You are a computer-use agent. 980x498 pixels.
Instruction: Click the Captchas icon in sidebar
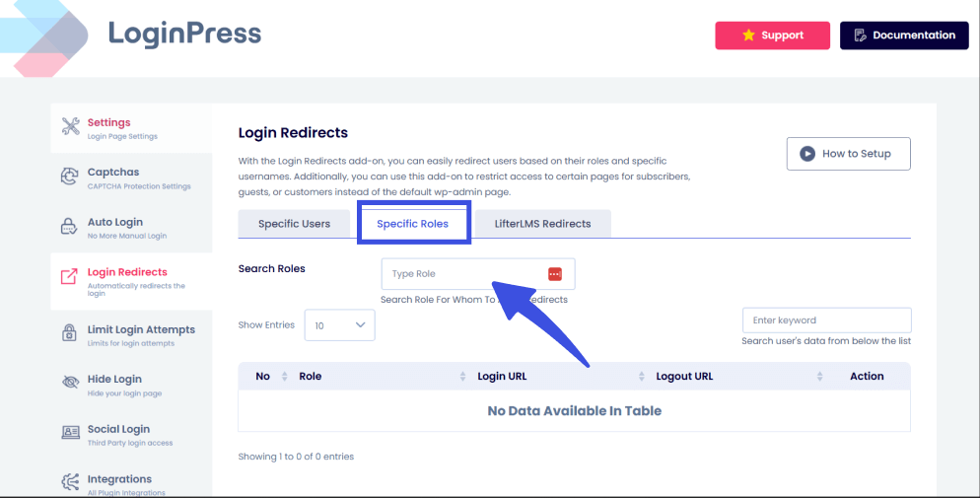[71, 177]
